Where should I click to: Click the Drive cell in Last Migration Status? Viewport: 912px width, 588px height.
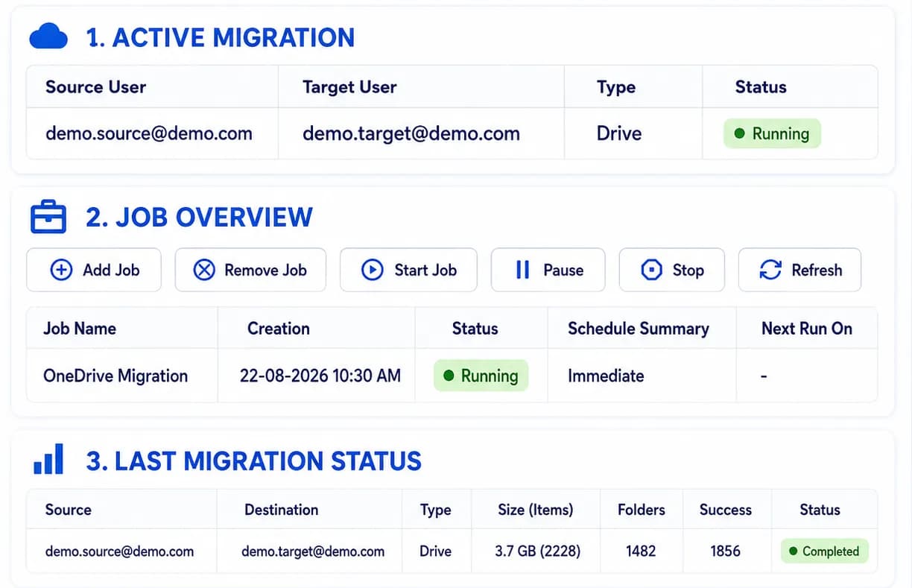(436, 551)
